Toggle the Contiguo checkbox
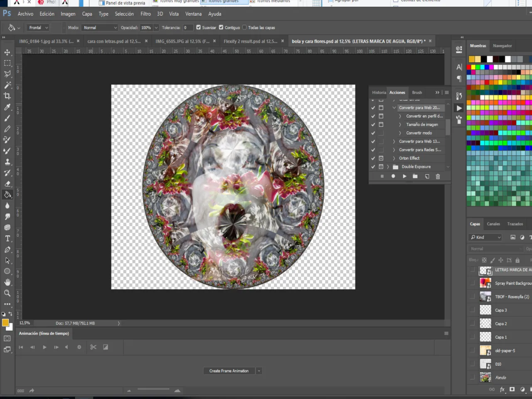Screen dimensions: 532x399 click(x=221, y=27)
